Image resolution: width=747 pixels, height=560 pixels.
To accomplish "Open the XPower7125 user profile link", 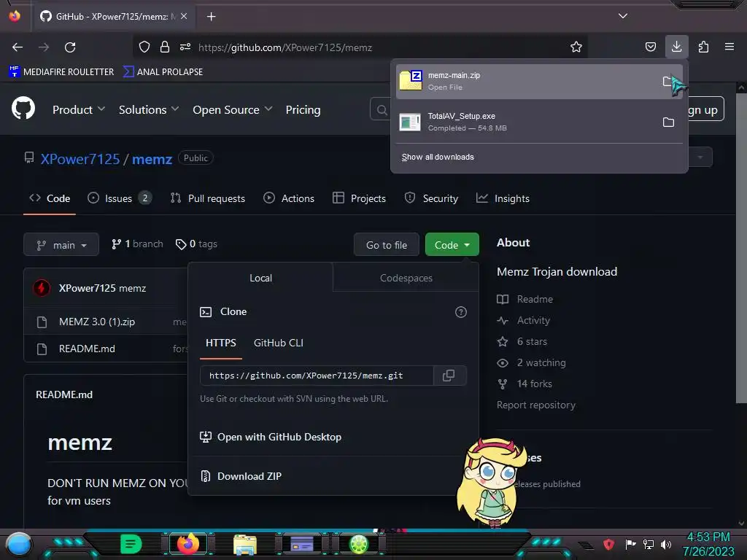I will 80,159.
